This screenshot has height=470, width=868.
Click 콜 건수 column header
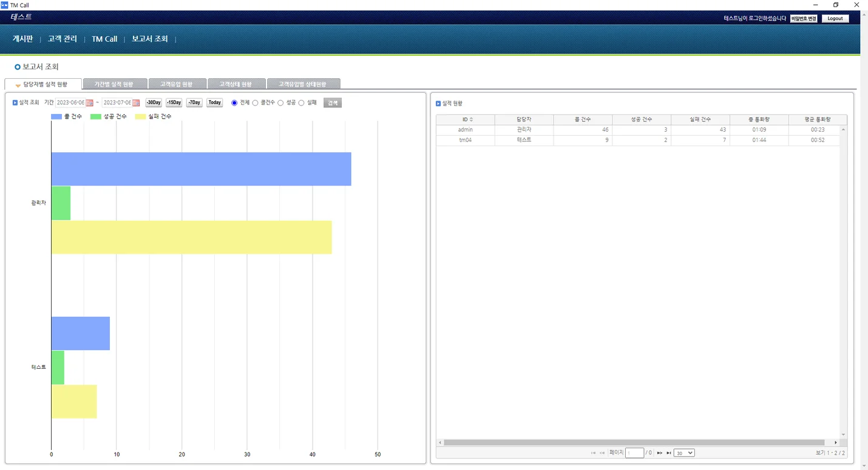583,119
